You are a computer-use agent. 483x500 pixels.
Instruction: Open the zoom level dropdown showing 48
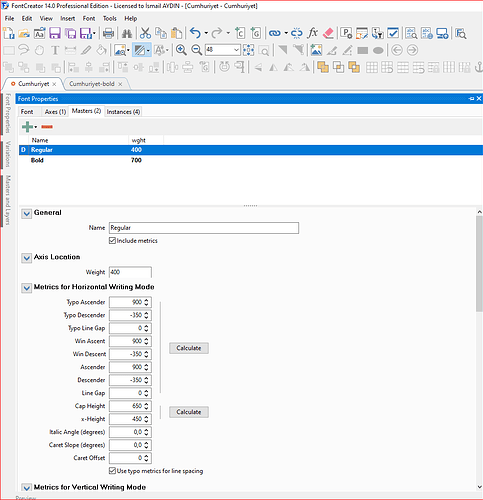(x=236, y=50)
